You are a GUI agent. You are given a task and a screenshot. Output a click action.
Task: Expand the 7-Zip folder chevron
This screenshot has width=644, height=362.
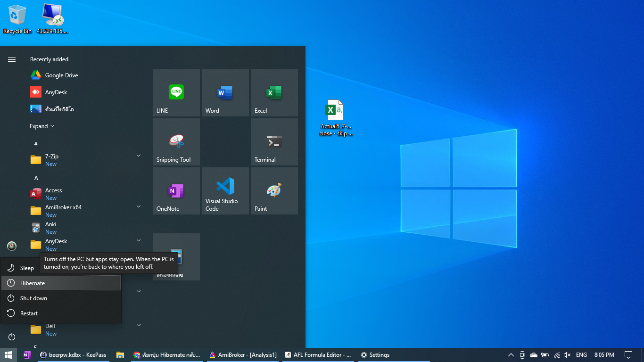pos(139,156)
